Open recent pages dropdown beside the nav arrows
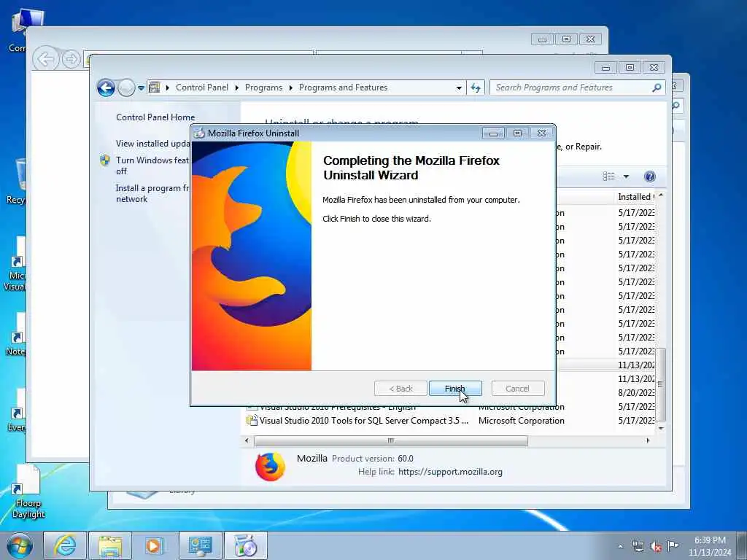Image resolution: width=747 pixels, height=560 pixels. point(141,88)
